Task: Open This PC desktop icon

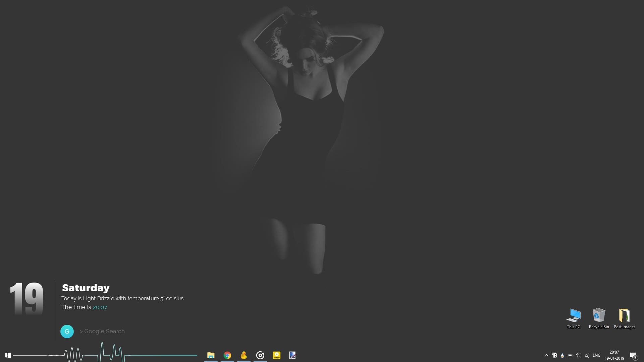Action: pyautogui.click(x=573, y=316)
